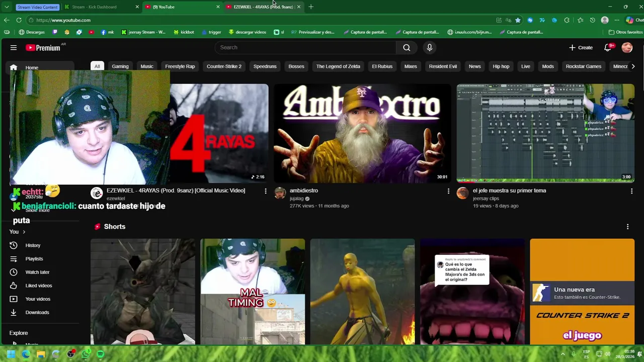Click the YouTube Premium logo
Viewport: 644px width, 362px height.
pos(43,48)
